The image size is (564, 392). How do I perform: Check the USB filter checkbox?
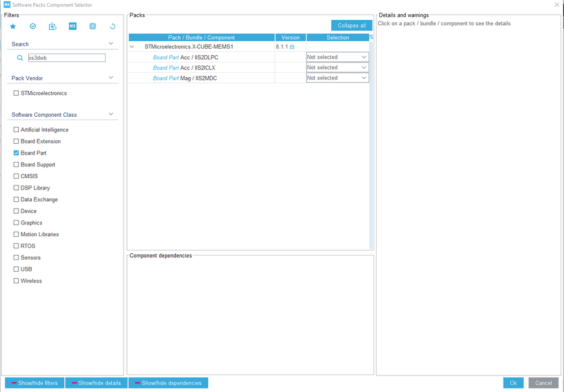click(16, 269)
